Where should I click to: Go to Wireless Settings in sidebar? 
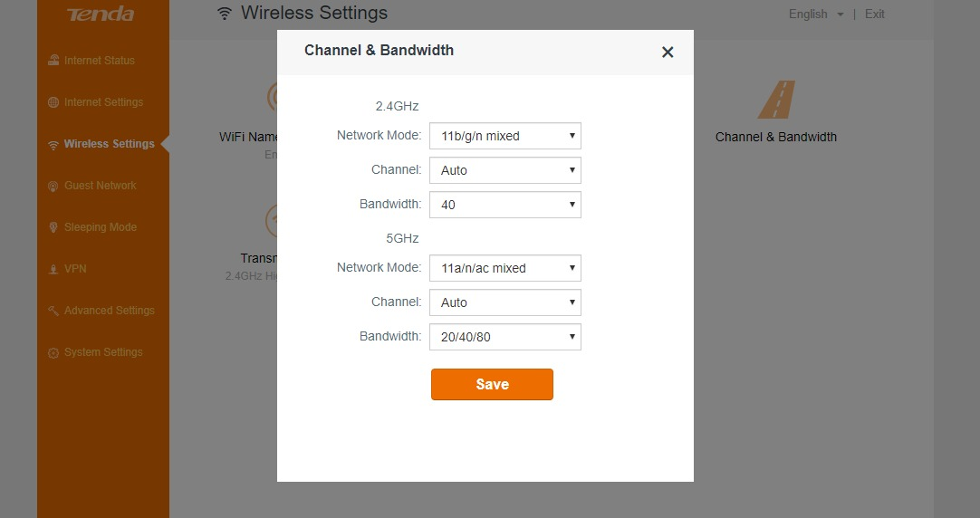[109, 144]
